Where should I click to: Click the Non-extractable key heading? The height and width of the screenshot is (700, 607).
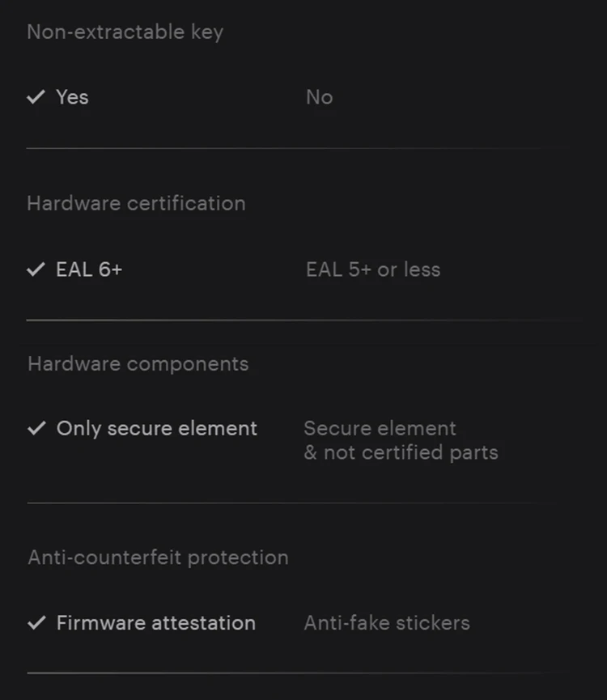pyautogui.click(x=125, y=32)
